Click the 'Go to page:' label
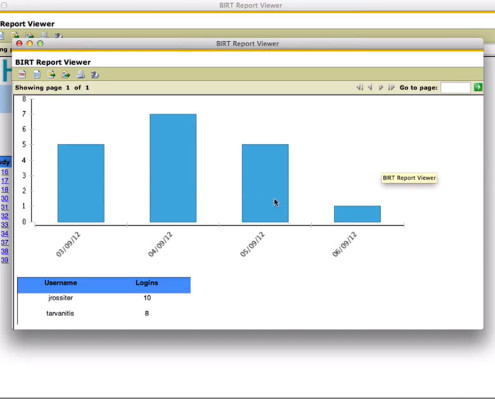Viewport: 495px width, 400px height. click(x=418, y=88)
